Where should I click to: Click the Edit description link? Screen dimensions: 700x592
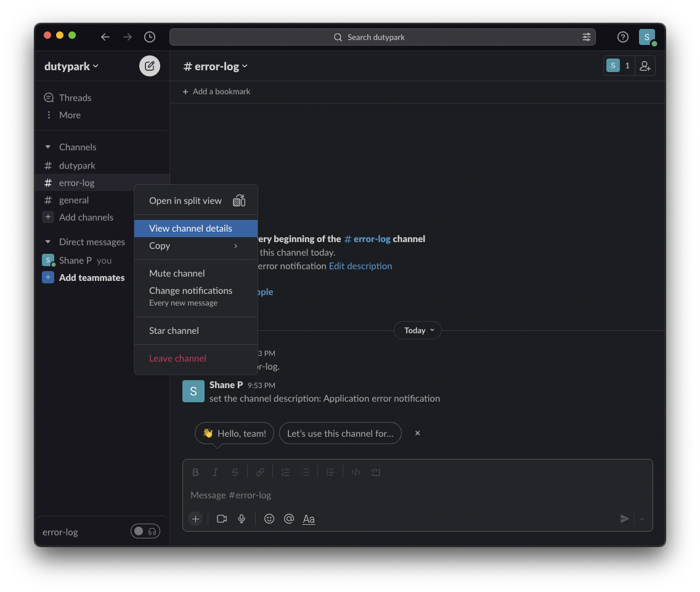click(x=360, y=266)
